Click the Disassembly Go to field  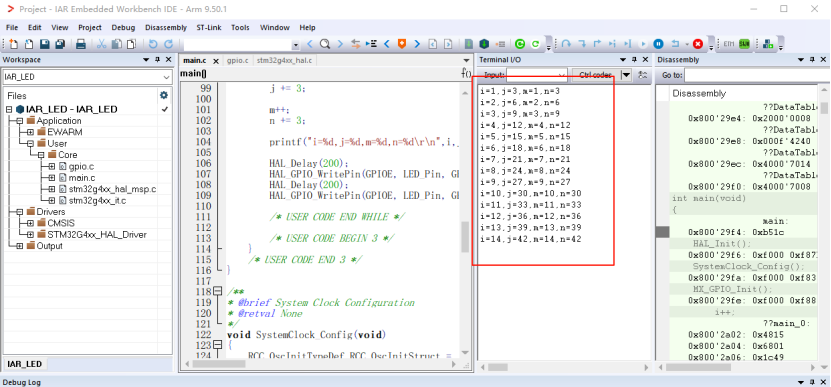tap(758, 75)
